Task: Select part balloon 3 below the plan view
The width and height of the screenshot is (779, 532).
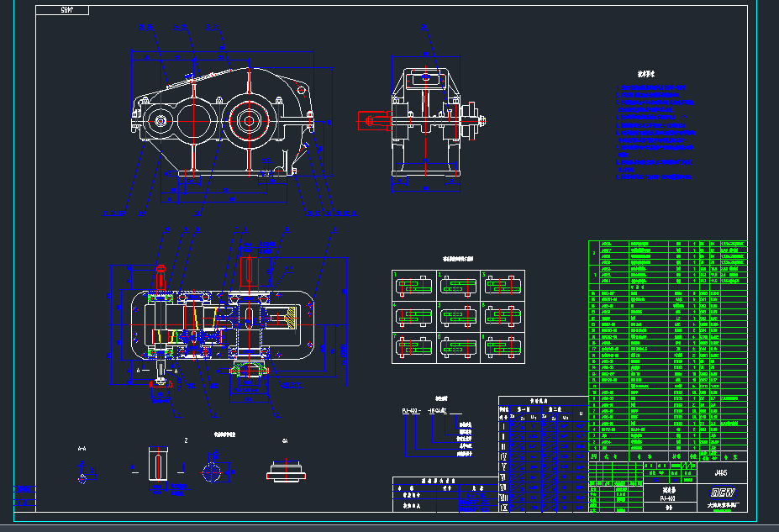Action: click(x=276, y=415)
